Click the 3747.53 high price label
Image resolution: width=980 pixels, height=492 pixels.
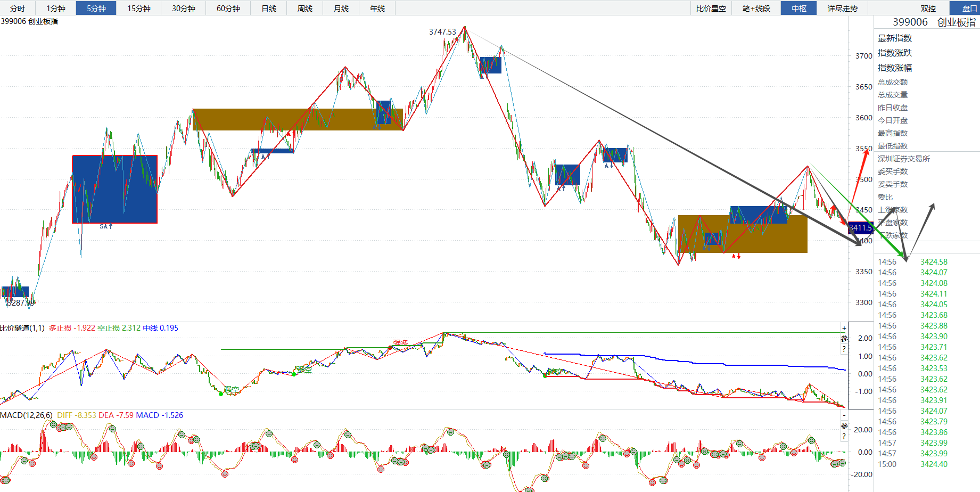[x=443, y=32]
